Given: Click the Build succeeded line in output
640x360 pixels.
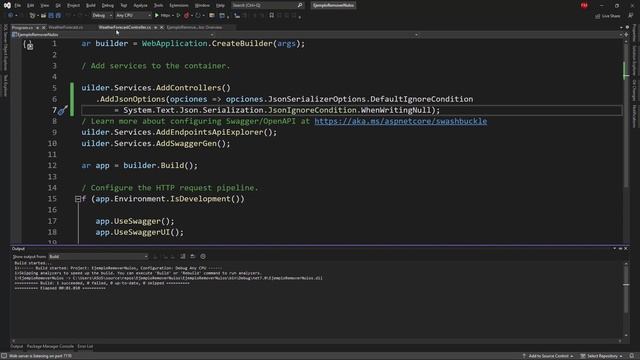Looking at the screenshot, I should point(102,283).
